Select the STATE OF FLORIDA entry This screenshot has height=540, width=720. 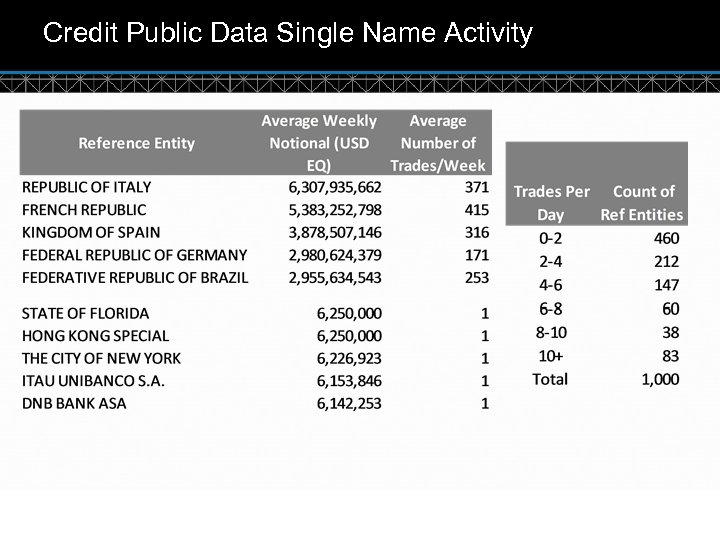tap(85, 314)
